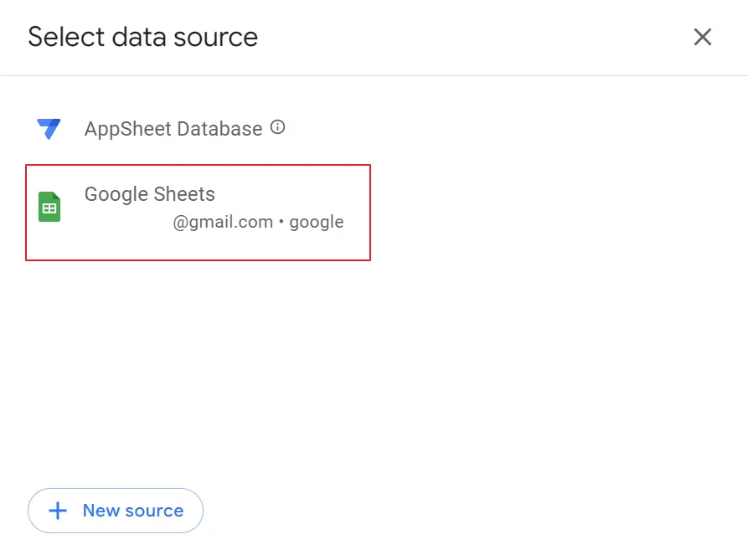Viewport: 748px width, 560px height.
Task: Click the spreadsheet file icon
Action: tap(49, 207)
